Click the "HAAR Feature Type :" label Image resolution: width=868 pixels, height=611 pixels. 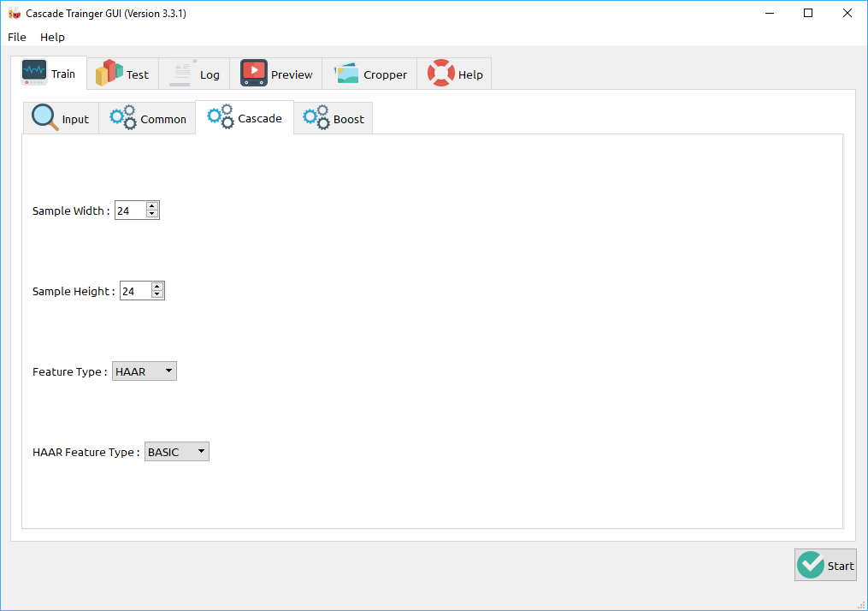pos(86,452)
